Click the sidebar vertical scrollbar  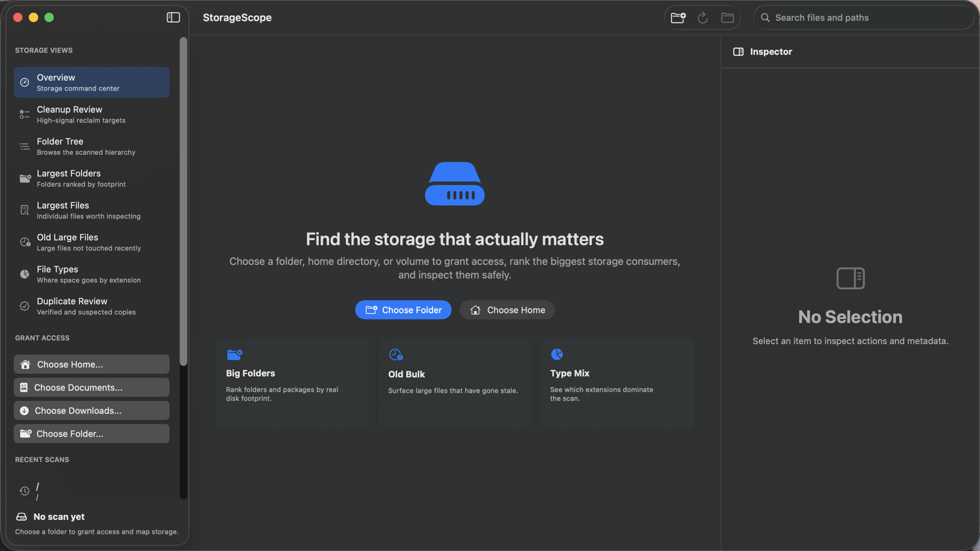[183, 202]
